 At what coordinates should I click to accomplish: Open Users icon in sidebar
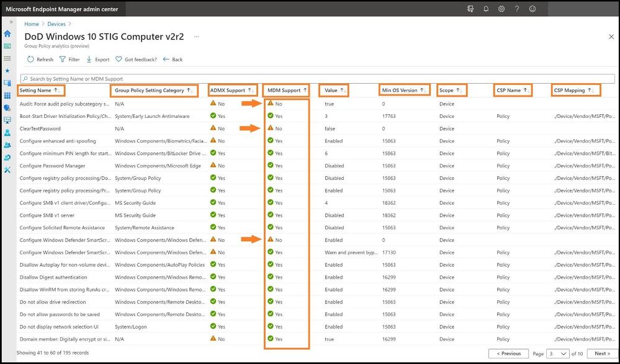pyautogui.click(x=7, y=133)
